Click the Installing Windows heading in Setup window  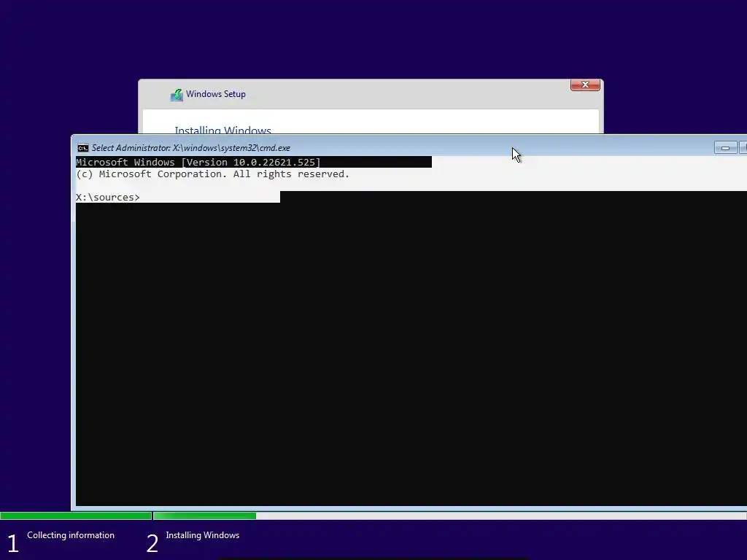(x=222, y=130)
